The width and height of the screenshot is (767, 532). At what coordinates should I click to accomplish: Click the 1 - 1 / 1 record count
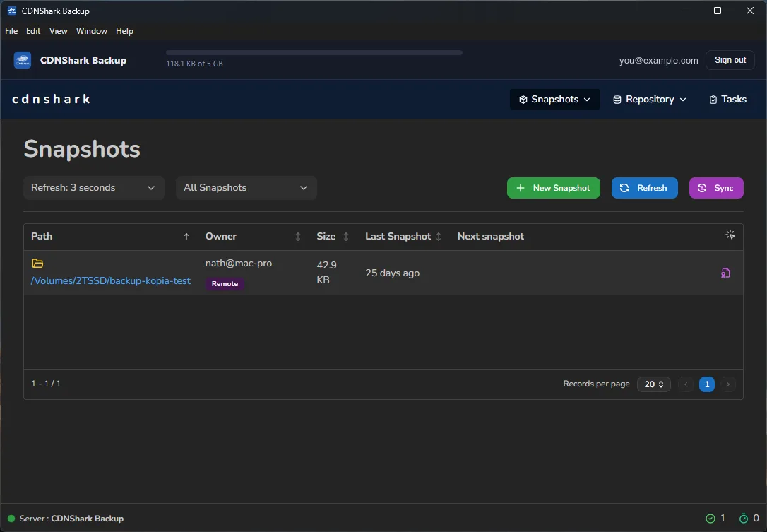[x=46, y=384]
